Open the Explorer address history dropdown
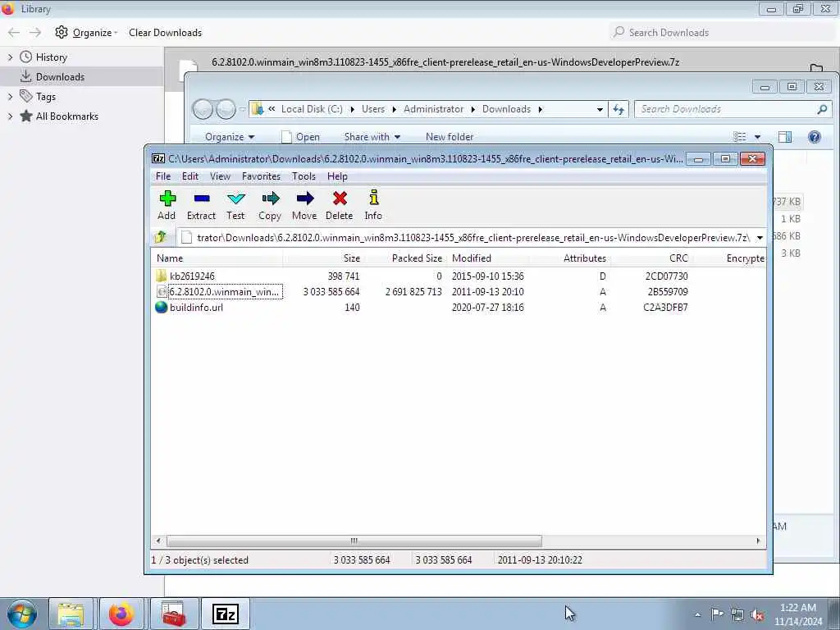Viewport: 840px width, 630px height. point(600,109)
